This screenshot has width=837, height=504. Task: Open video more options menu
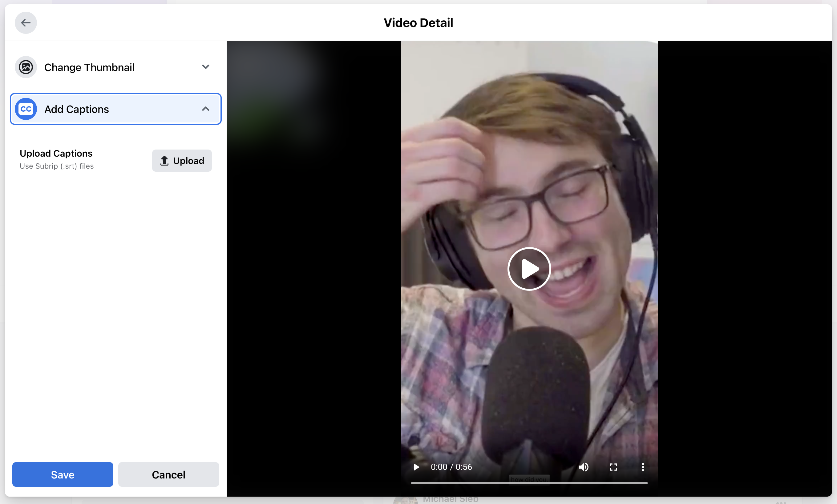(x=643, y=467)
